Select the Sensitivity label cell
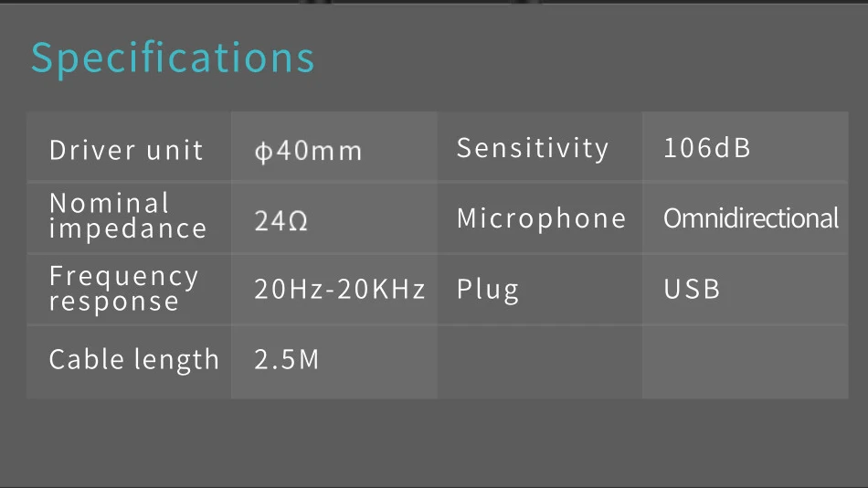The height and width of the screenshot is (488, 868). click(540, 146)
